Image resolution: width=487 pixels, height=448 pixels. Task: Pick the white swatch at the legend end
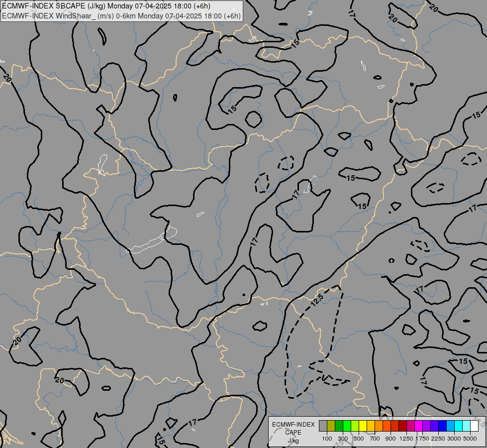474,426
